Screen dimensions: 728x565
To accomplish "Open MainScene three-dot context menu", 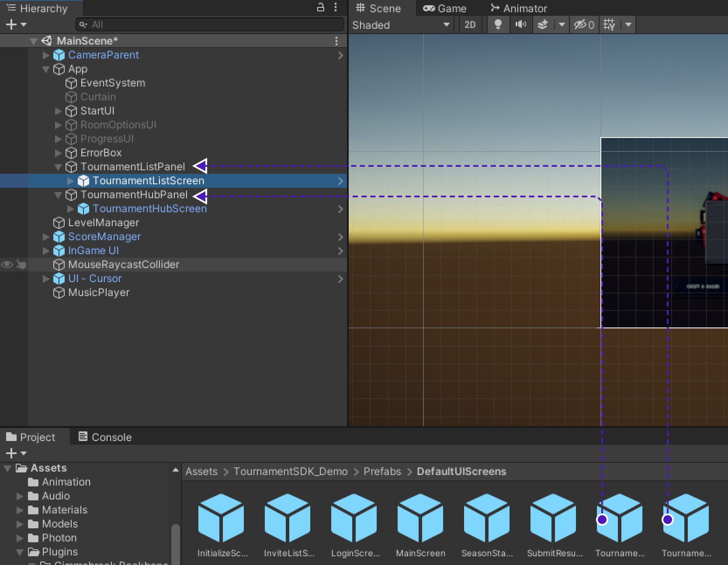I will tap(336, 41).
